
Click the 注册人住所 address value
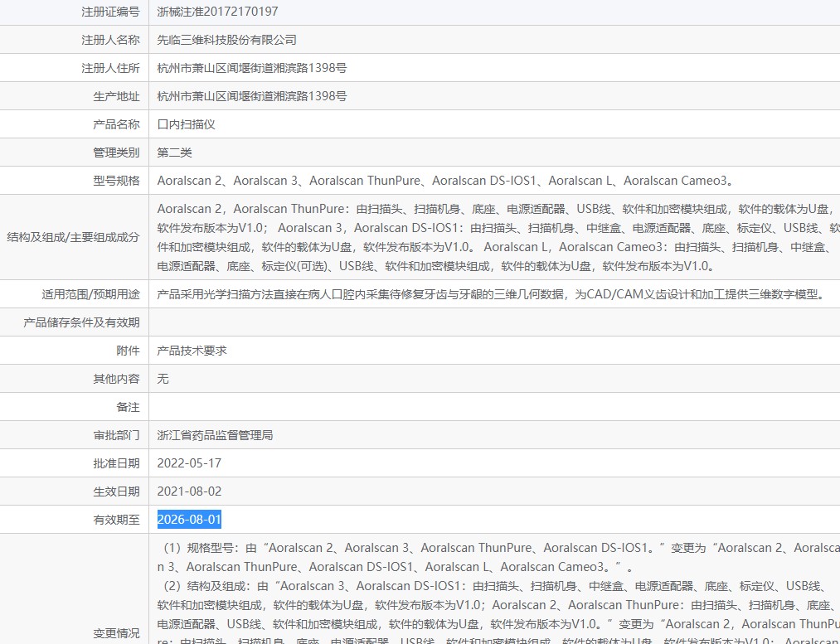pos(252,68)
